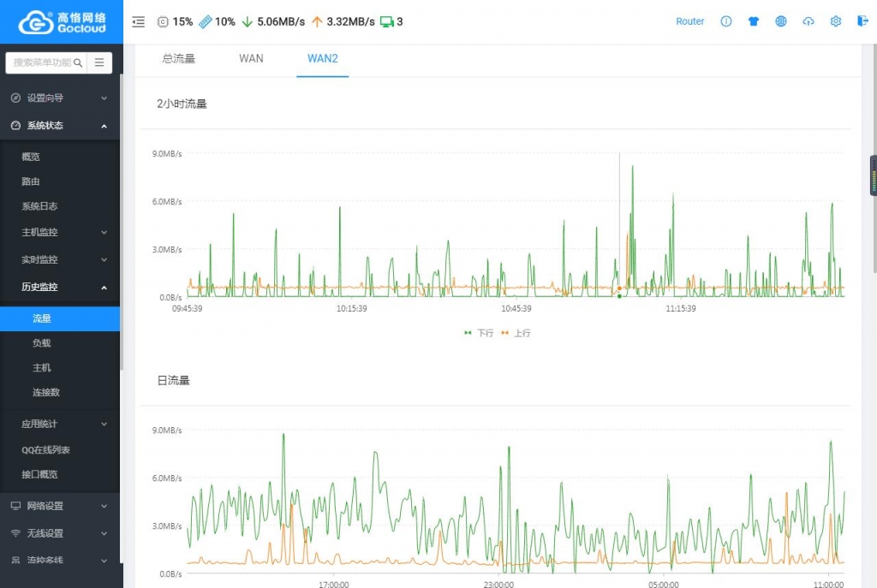The height and width of the screenshot is (588, 877).
Task: Click the 主机监控 menu label
Action: (x=39, y=232)
